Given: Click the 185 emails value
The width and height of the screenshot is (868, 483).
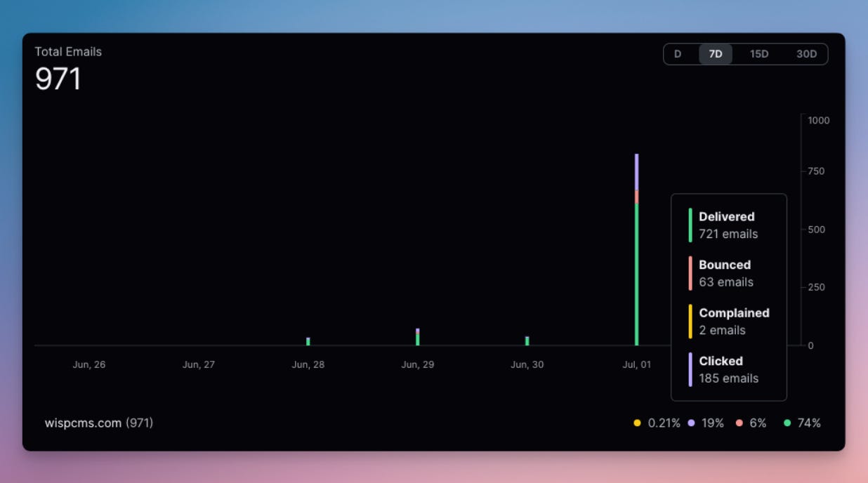Looking at the screenshot, I should tap(729, 378).
